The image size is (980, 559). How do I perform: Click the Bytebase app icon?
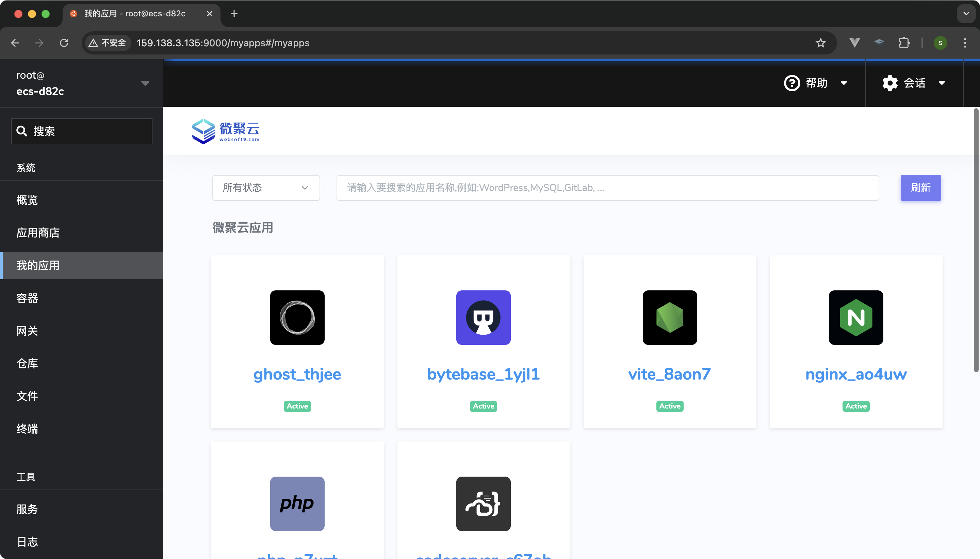tap(483, 318)
